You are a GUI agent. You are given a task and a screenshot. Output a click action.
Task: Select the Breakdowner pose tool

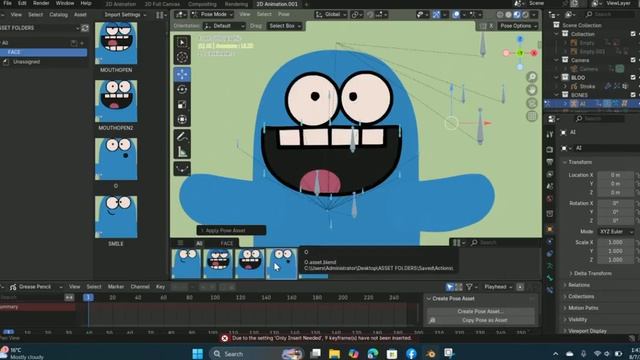pyautogui.click(x=182, y=169)
